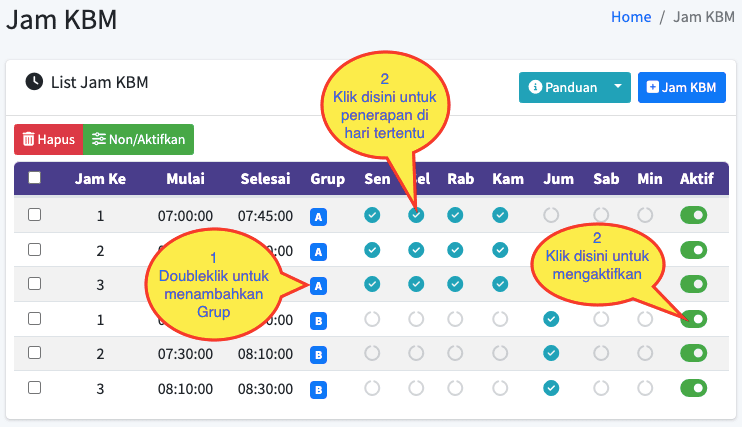Click group A badge on 07:00:00 row
742x427 pixels.
point(318,217)
